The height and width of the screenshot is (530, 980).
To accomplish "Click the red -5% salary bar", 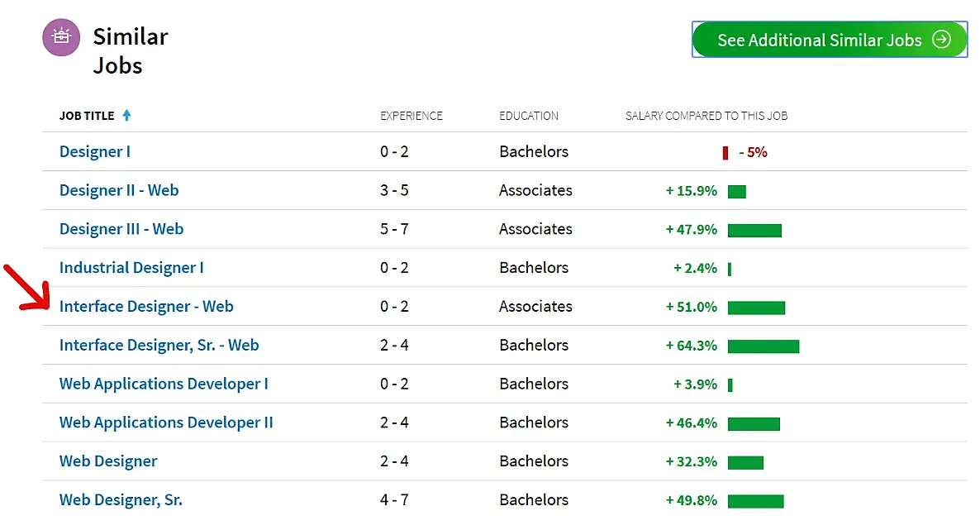I will (x=725, y=153).
